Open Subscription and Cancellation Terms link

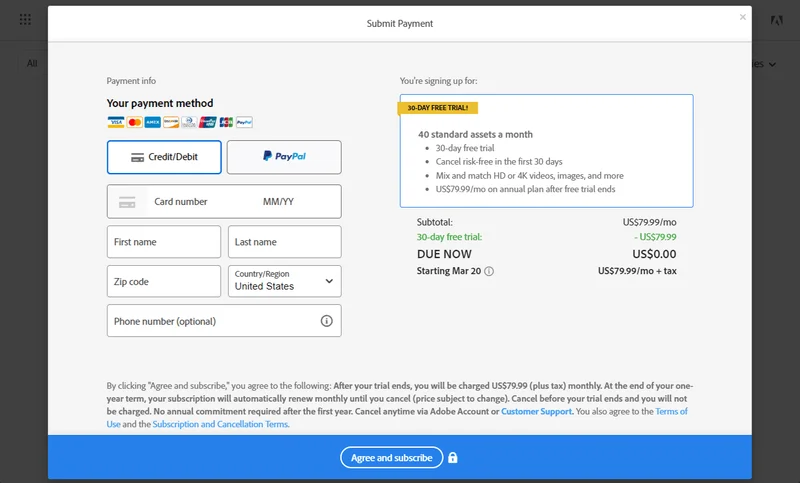[x=220, y=424]
